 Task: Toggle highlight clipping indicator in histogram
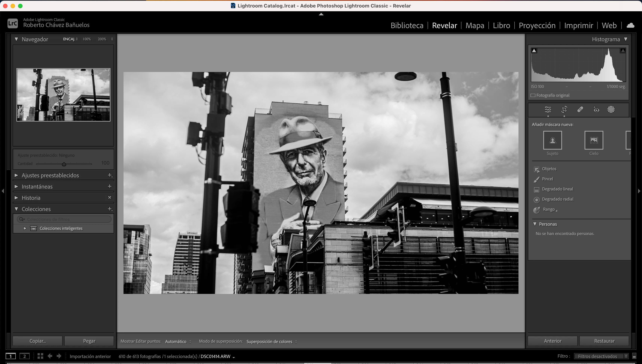[623, 50]
